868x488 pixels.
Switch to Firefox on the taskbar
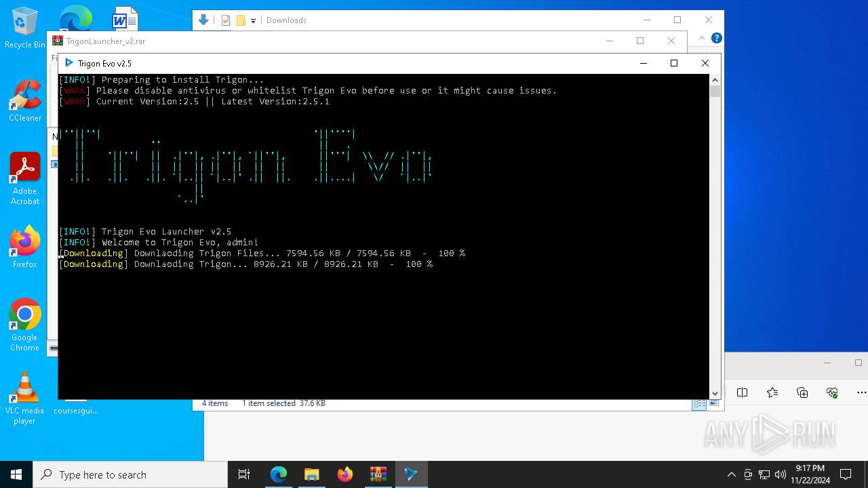[344, 474]
